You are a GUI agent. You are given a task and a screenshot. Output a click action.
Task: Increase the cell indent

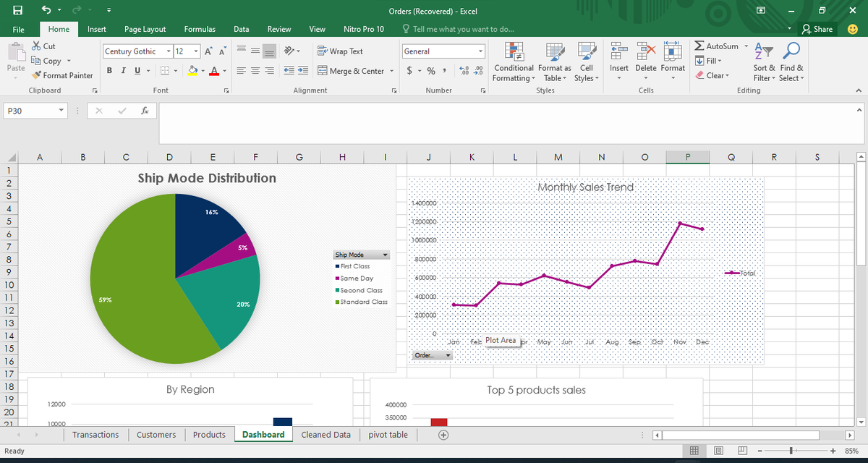[302, 71]
